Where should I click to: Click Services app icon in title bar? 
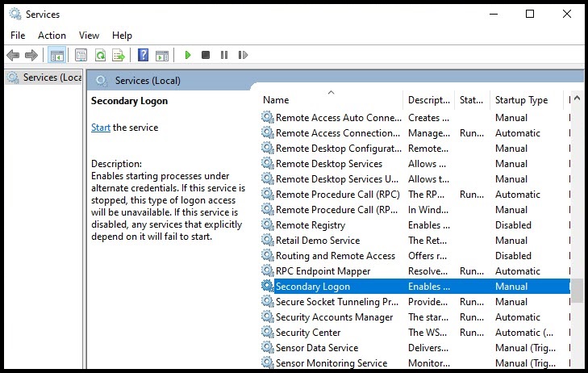click(15, 15)
